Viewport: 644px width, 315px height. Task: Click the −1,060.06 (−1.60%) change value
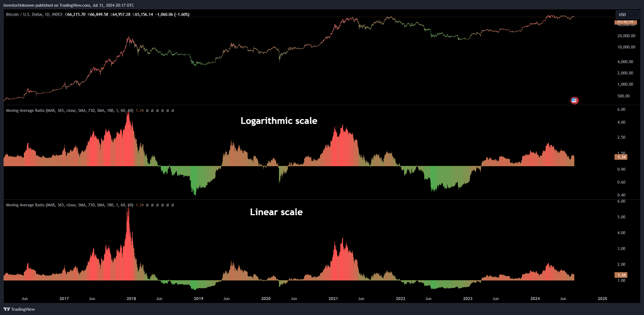[x=172, y=14]
